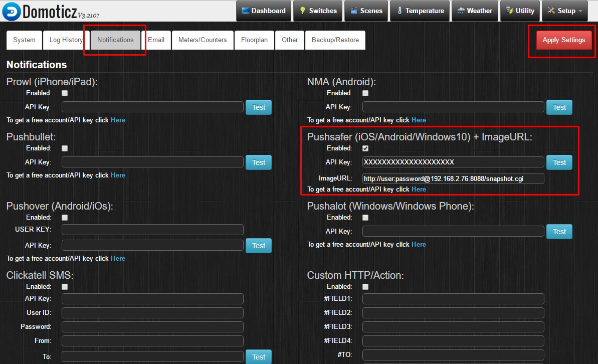Open the NMA free account Here link
Viewport: 598px width, 364px height.
419,120
